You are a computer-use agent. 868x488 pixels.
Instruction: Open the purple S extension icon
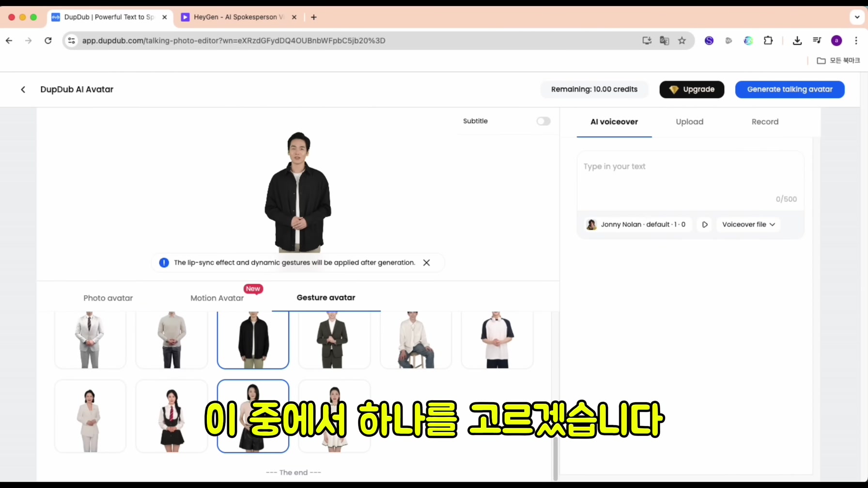click(x=709, y=41)
